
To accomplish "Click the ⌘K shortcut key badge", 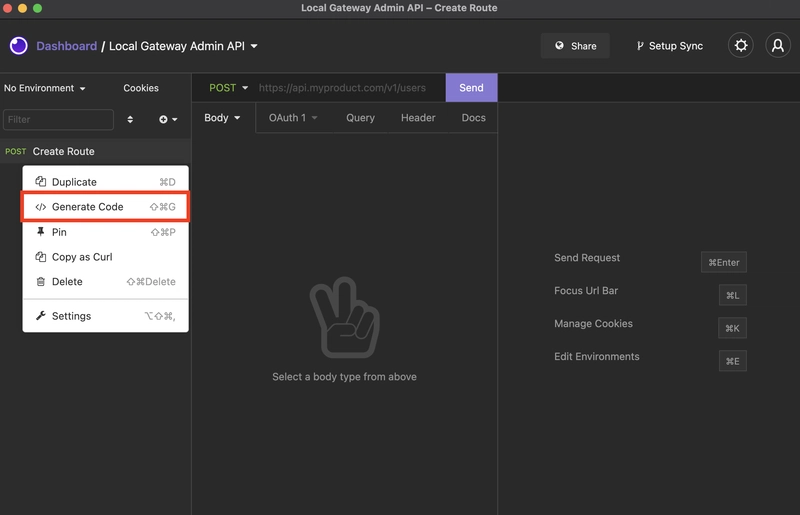I will 732,328.
